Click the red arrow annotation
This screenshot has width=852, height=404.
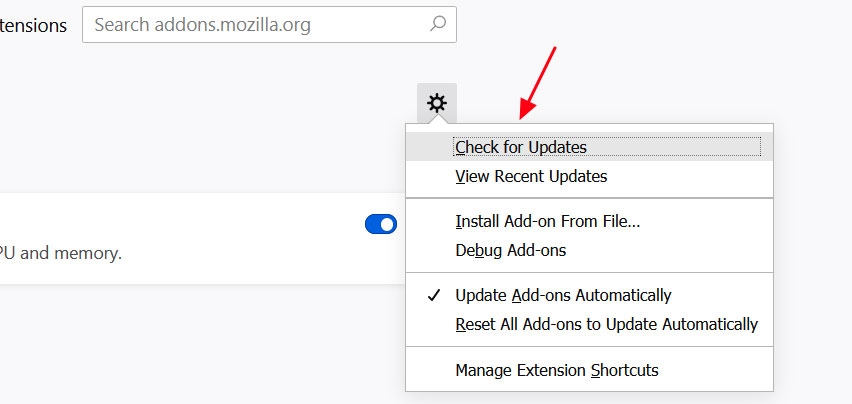click(x=537, y=83)
